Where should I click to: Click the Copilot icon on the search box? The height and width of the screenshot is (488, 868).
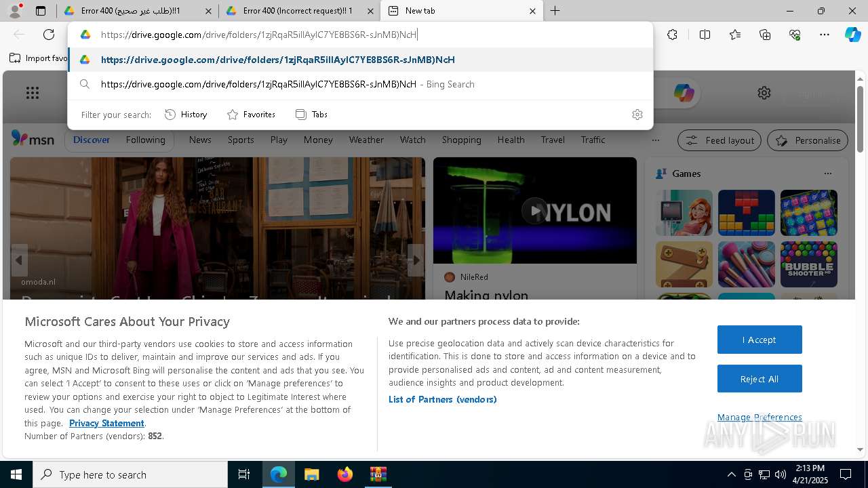pyautogui.click(x=684, y=93)
